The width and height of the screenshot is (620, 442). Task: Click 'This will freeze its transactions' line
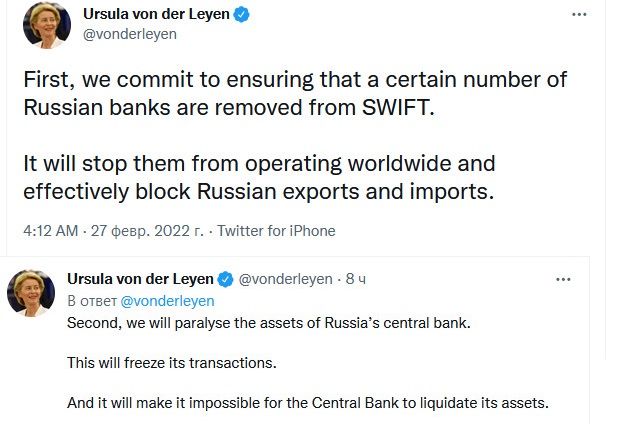(171, 362)
